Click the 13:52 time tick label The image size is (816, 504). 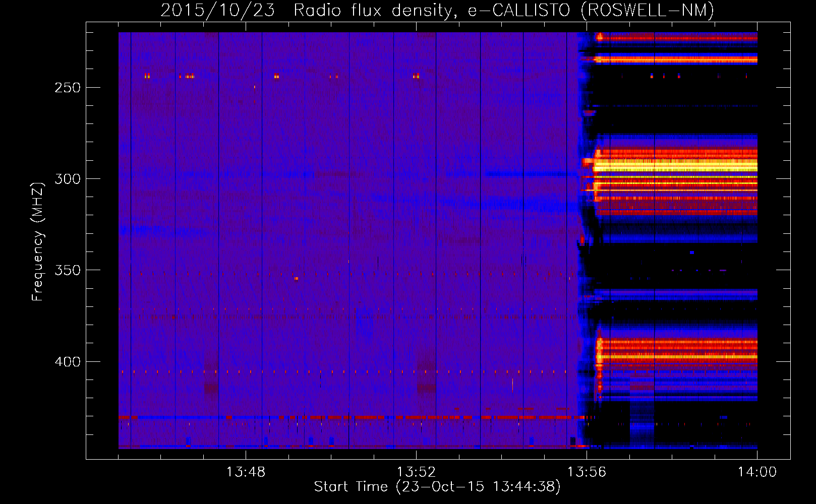(x=416, y=472)
